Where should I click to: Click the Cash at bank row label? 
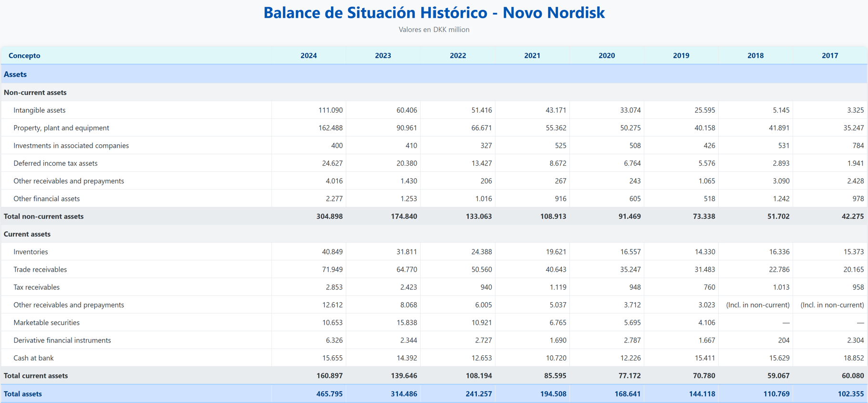click(33, 358)
